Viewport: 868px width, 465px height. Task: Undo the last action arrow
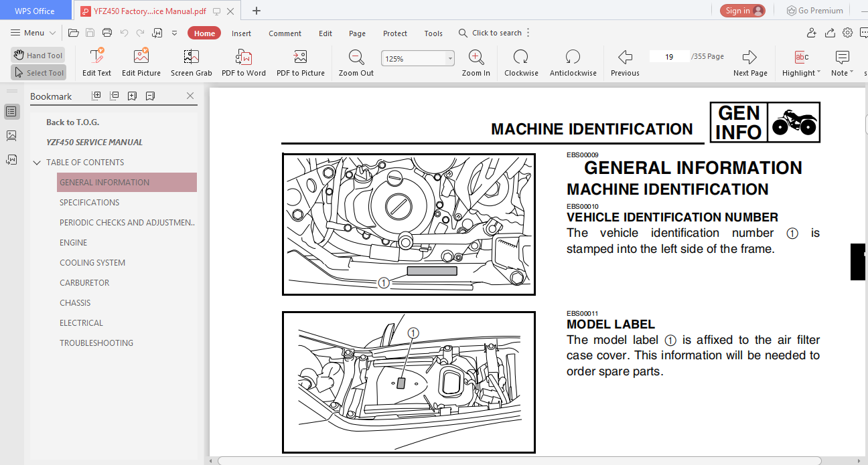[124, 33]
